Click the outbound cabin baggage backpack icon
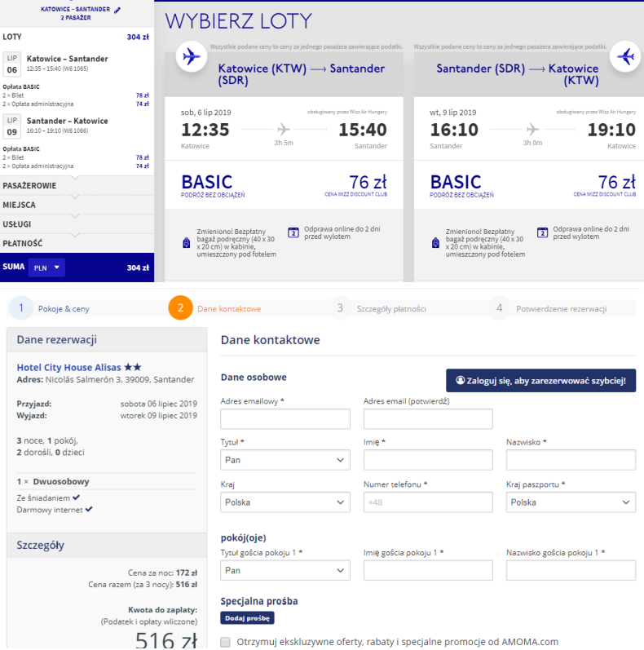The height and width of the screenshot is (650, 644). pos(187,242)
